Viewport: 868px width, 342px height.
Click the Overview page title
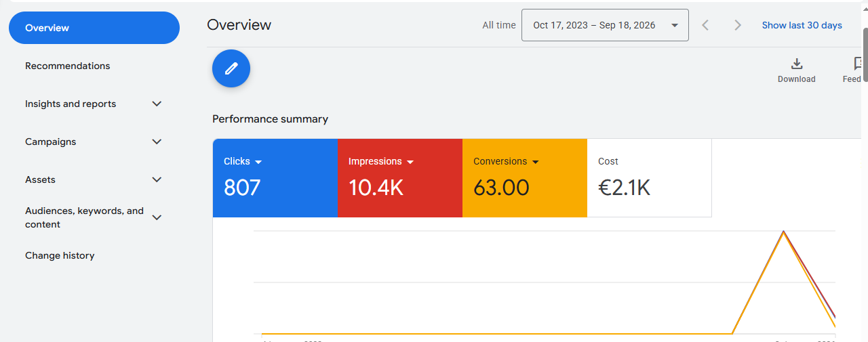tap(239, 25)
